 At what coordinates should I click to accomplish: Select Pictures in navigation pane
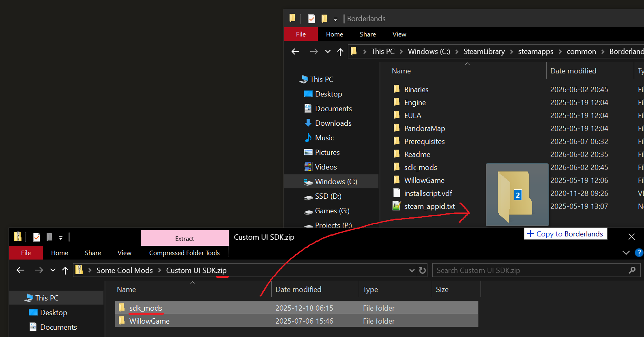[x=322, y=152]
